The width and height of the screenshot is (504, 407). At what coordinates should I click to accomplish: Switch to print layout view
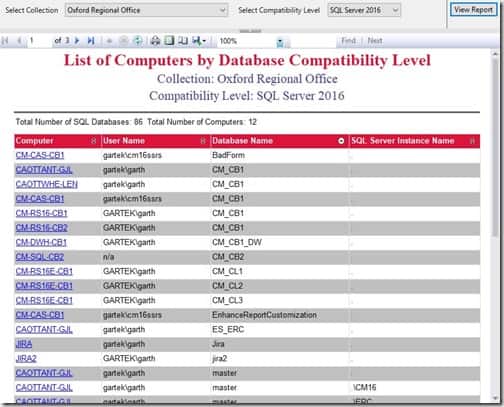(x=169, y=41)
